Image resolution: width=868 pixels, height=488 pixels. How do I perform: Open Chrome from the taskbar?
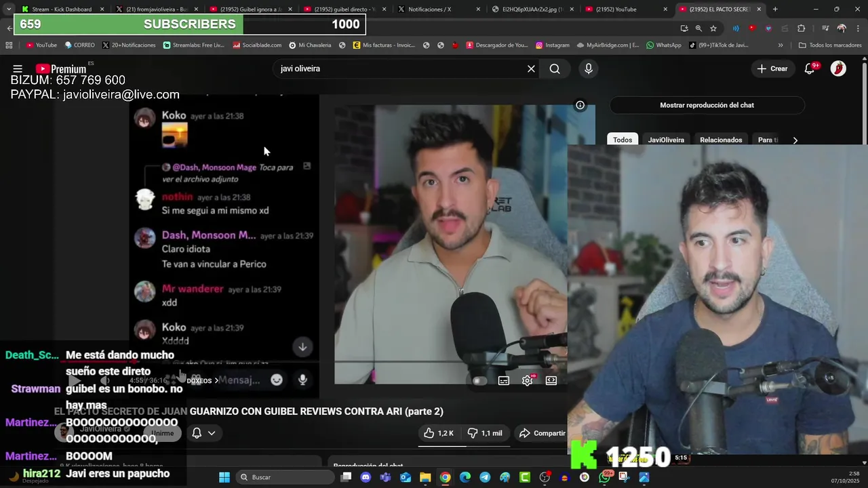click(445, 477)
